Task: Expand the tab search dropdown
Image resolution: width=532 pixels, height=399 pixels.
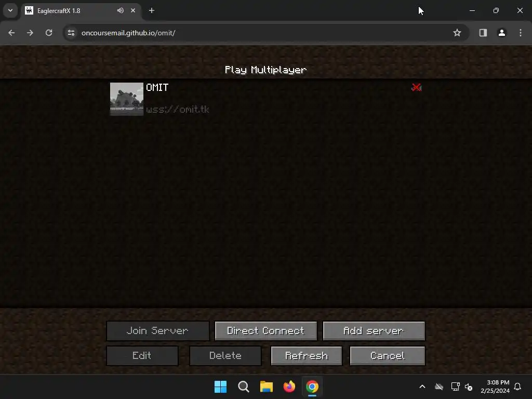Action: (x=10, y=10)
